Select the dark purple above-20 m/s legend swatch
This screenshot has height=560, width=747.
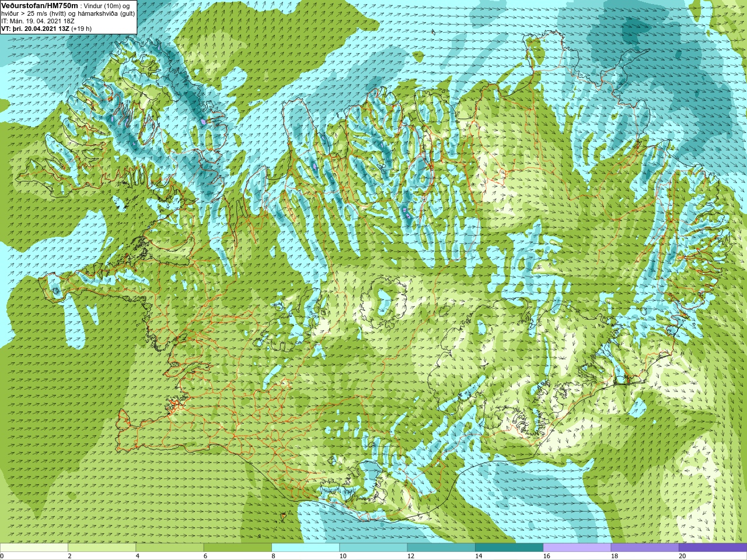[713, 548]
